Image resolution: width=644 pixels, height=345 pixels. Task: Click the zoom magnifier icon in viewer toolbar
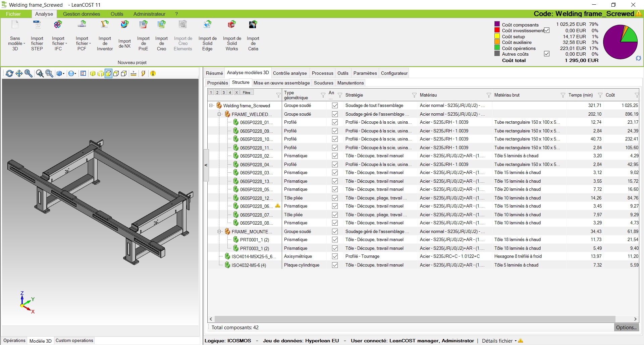pos(29,73)
